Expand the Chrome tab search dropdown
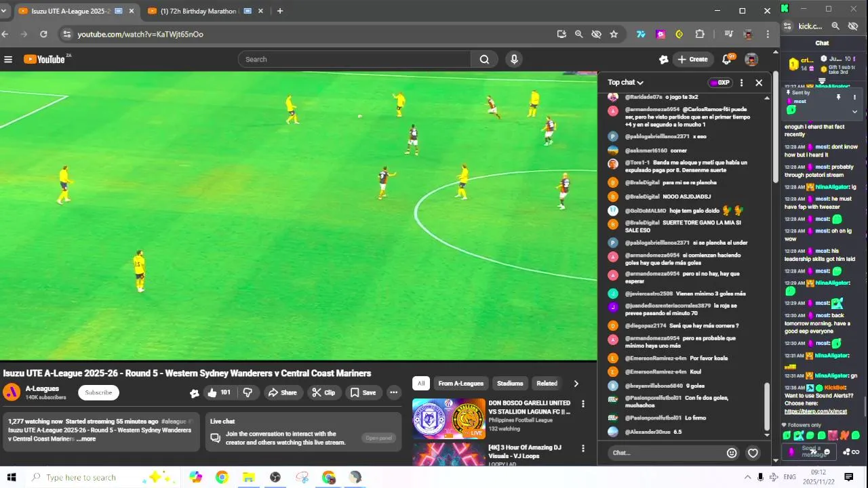Image resolution: width=868 pixels, height=488 pixels. point(3,11)
